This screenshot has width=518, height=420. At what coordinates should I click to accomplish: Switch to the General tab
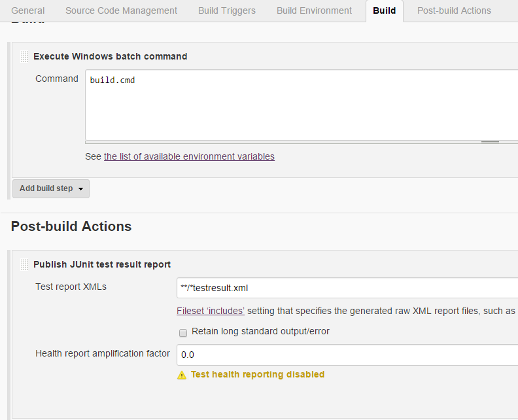[x=27, y=10]
